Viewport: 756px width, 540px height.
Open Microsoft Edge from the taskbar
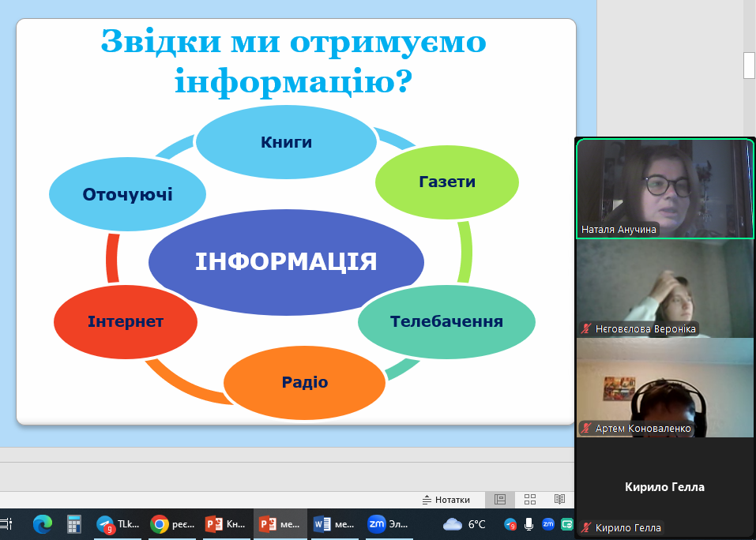point(43,524)
